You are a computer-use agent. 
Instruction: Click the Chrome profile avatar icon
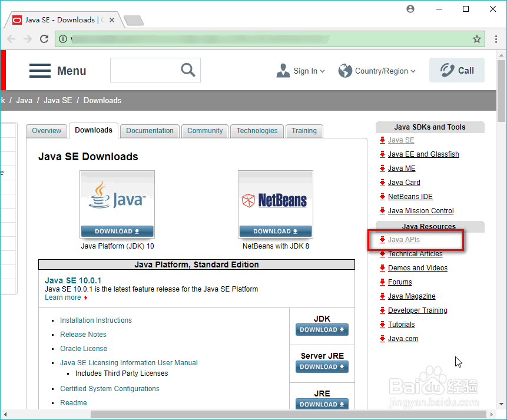(410, 9)
